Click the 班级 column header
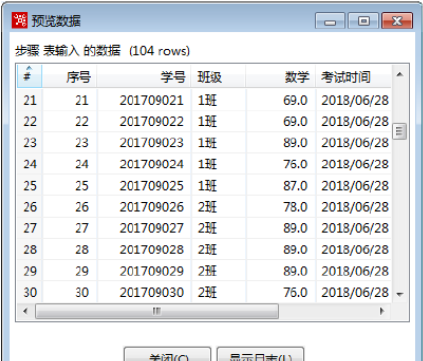 click(219, 77)
